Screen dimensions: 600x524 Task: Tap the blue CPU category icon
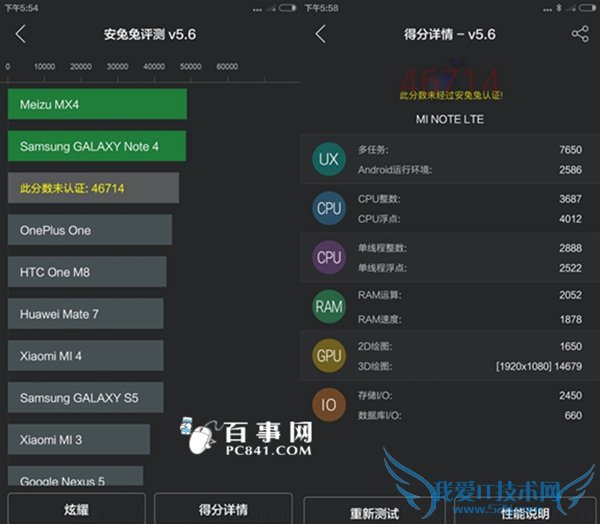pos(329,208)
